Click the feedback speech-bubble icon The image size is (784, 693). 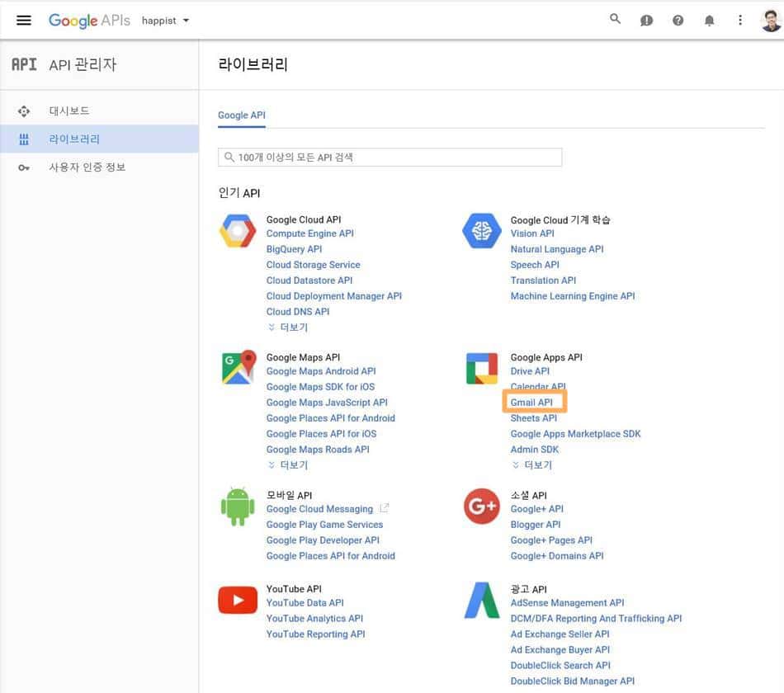[x=646, y=19]
